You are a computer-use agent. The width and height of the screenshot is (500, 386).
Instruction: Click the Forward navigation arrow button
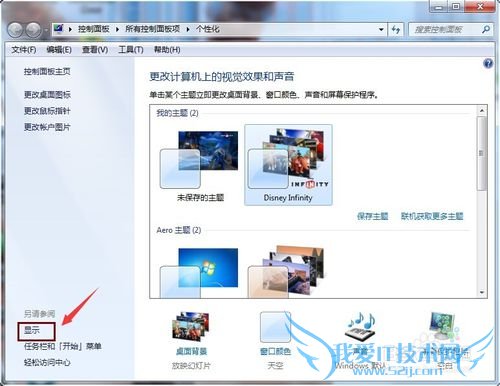click(34, 30)
